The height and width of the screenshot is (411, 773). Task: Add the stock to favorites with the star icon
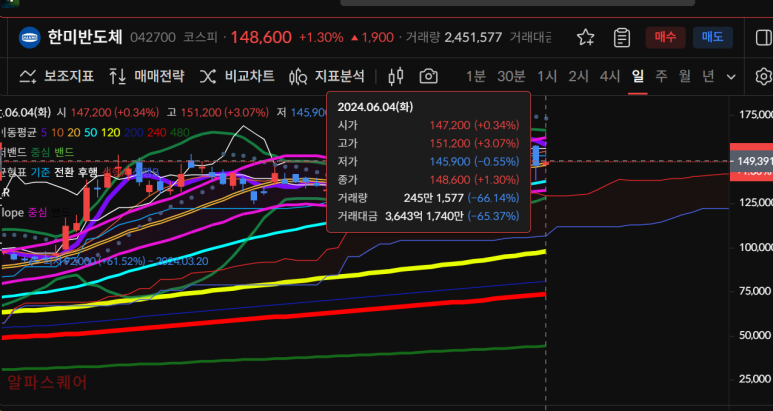point(586,37)
